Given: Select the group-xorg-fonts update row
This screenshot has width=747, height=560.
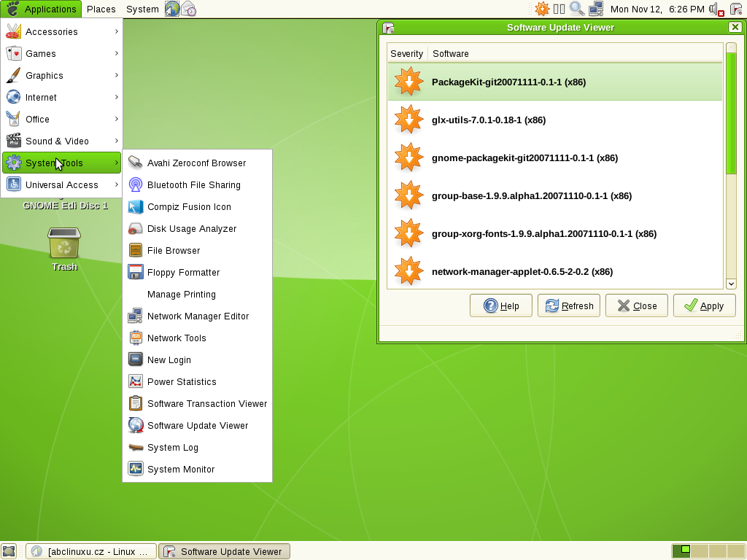Looking at the screenshot, I should point(555,234).
